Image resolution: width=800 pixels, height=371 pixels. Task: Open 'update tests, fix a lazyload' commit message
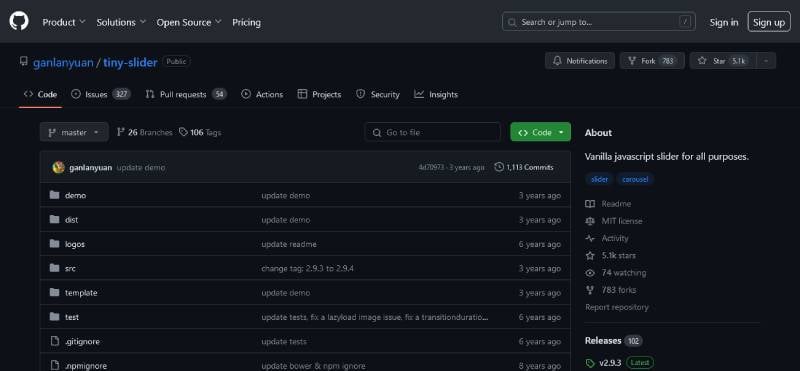pos(375,317)
